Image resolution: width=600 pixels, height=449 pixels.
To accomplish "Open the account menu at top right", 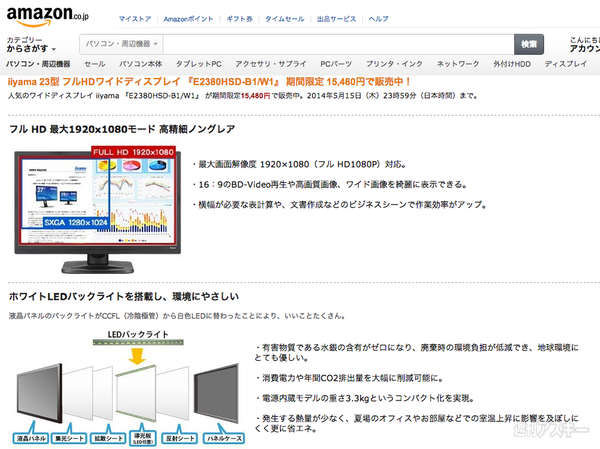I will [584, 44].
